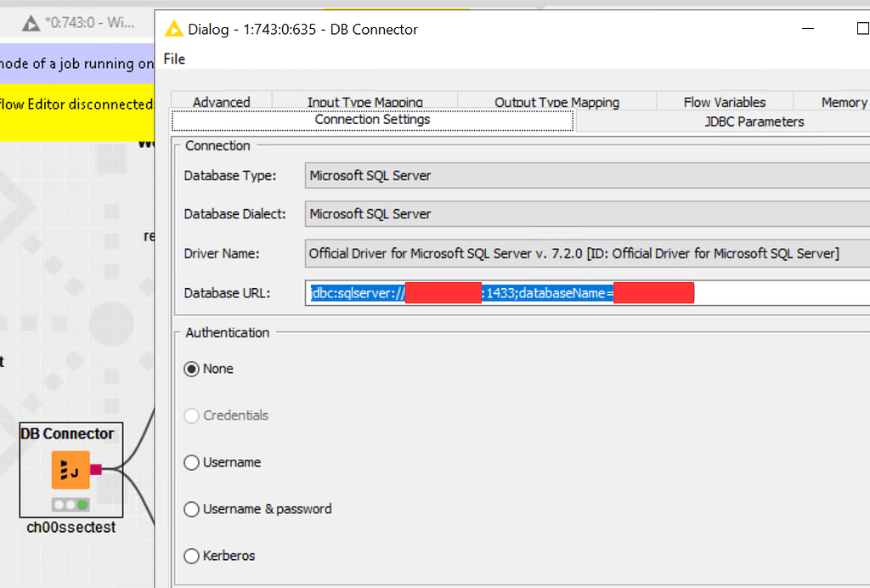Choose Username & password authentication
870x588 pixels.
pos(191,509)
